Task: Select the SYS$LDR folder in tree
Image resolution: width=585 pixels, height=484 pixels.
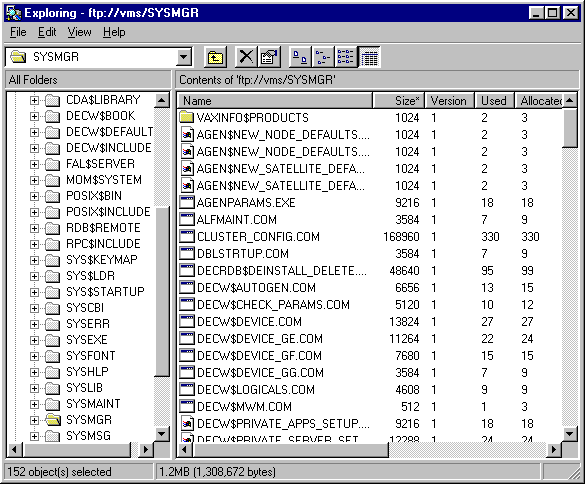Action: coord(90,276)
